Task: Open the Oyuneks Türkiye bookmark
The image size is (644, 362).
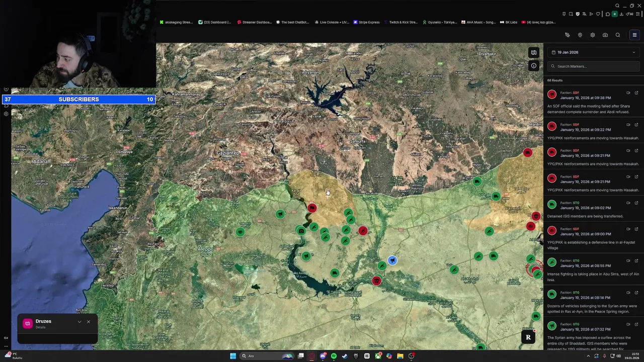Action: coord(439,22)
